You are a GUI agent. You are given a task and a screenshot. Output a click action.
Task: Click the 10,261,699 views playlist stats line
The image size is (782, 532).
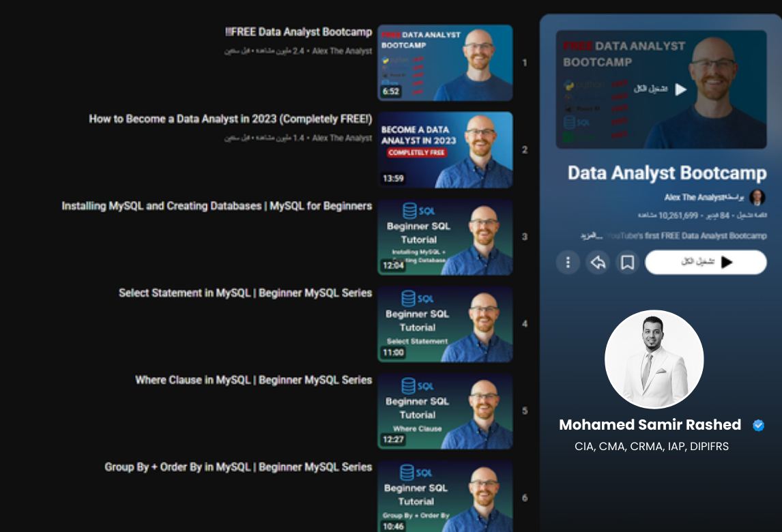point(702,216)
